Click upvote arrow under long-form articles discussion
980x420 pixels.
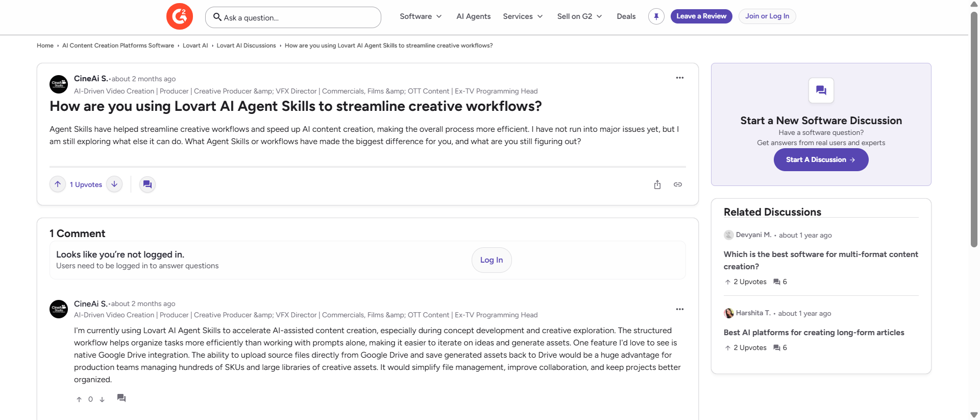point(728,348)
